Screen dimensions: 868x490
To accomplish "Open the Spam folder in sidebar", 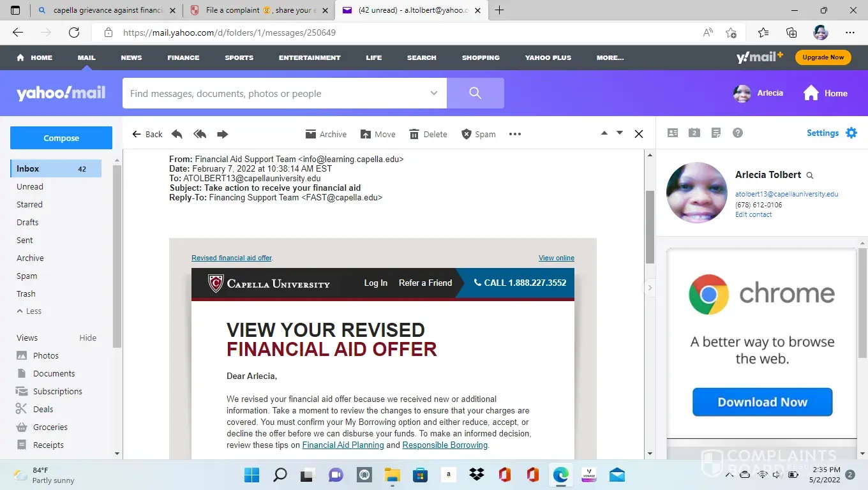I will tap(27, 276).
